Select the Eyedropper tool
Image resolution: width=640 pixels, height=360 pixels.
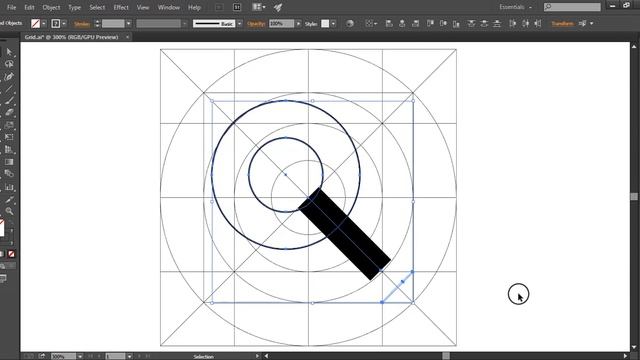pos(9,199)
